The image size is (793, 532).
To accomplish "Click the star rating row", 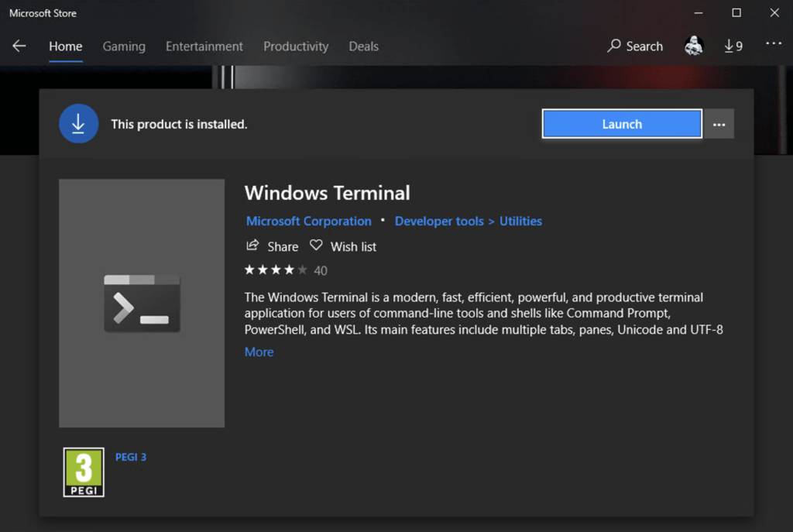I will click(x=276, y=270).
